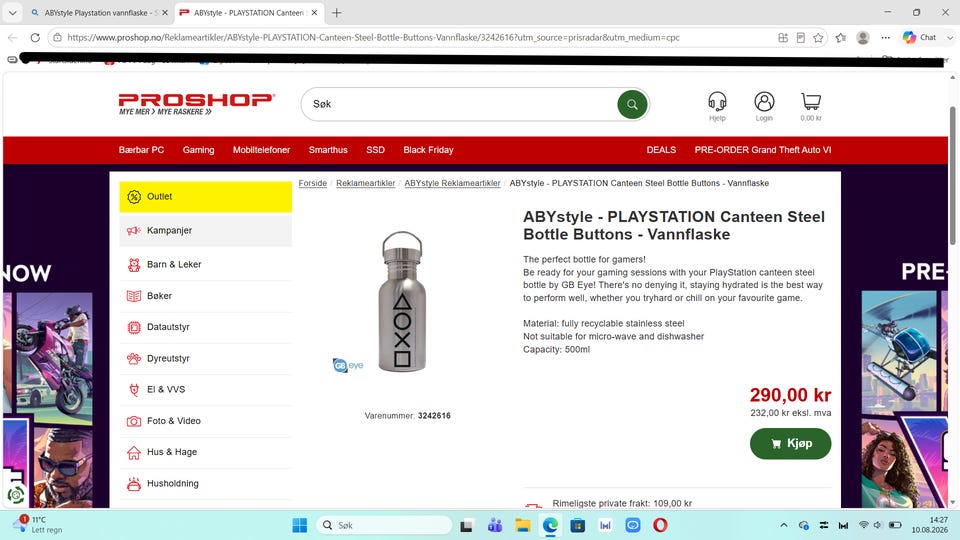Image resolution: width=960 pixels, height=540 pixels.
Task: Open the Black Friday menu
Action: tap(429, 150)
